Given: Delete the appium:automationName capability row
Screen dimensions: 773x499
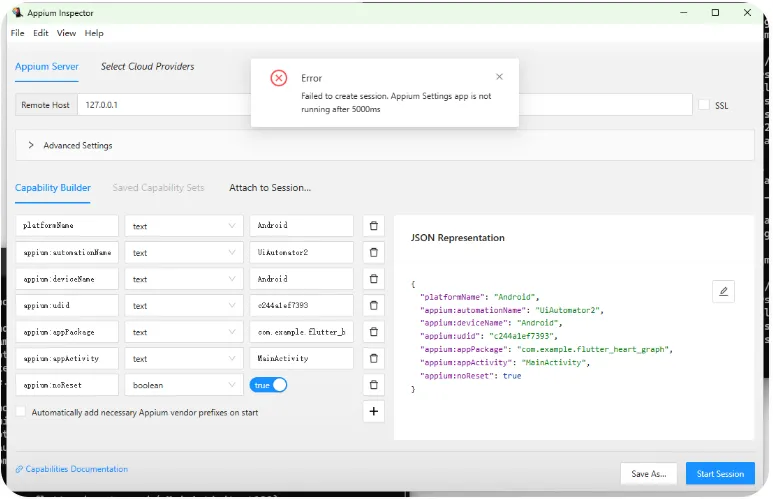Looking at the screenshot, I should (373, 252).
